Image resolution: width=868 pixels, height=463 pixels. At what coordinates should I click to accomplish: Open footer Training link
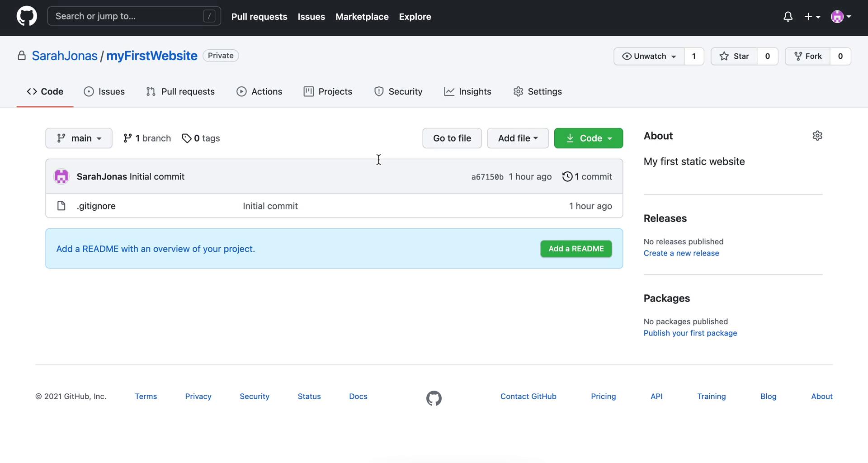click(x=712, y=396)
